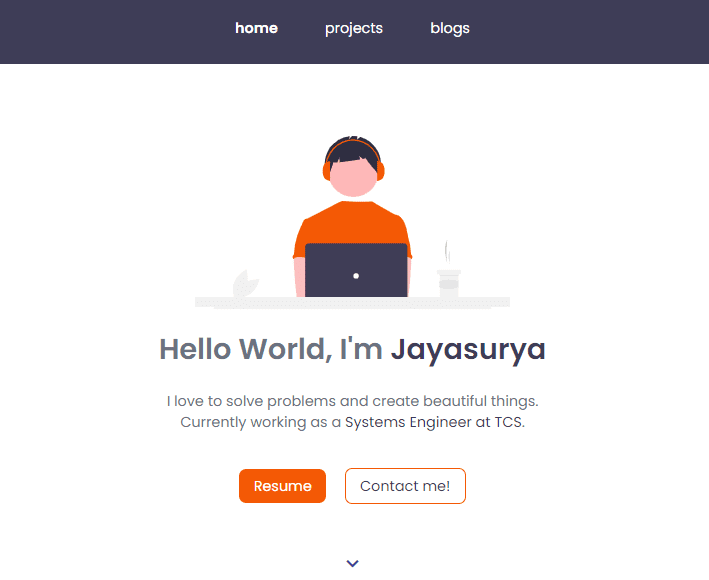Click the dark laptop in illustration
This screenshot has width=709, height=580.
356,270
